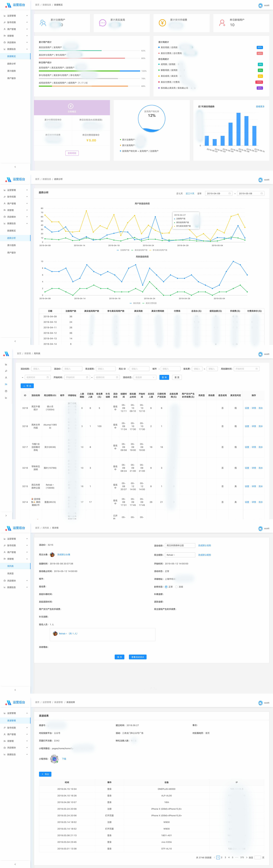Click the scott avatar on the 趋势分析 page

(260, 180)
